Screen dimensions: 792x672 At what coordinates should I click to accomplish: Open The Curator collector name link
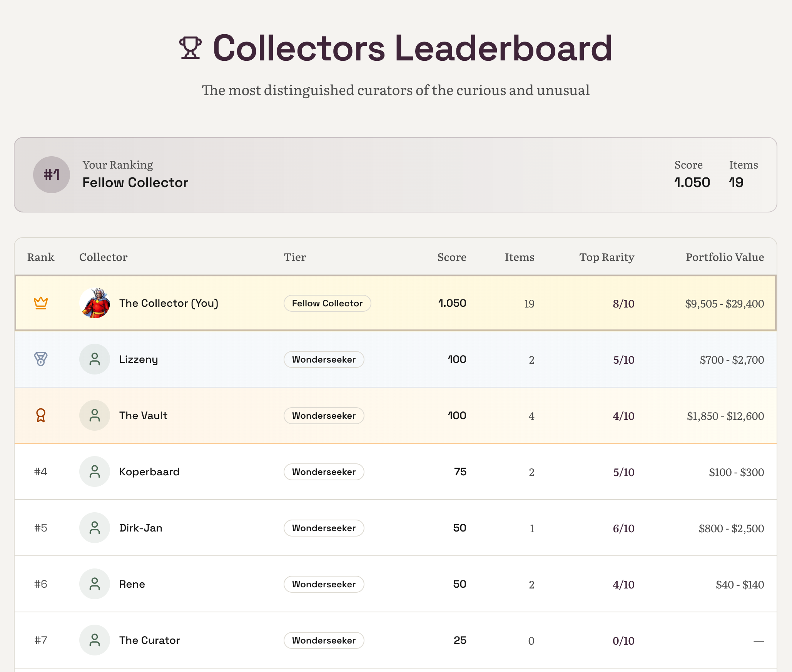pos(149,640)
